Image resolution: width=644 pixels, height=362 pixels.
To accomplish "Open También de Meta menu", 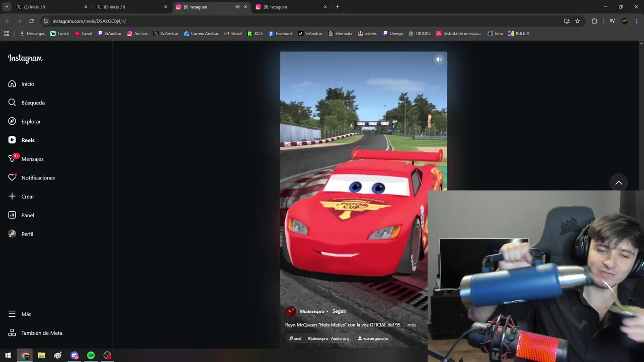I will click(35, 333).
